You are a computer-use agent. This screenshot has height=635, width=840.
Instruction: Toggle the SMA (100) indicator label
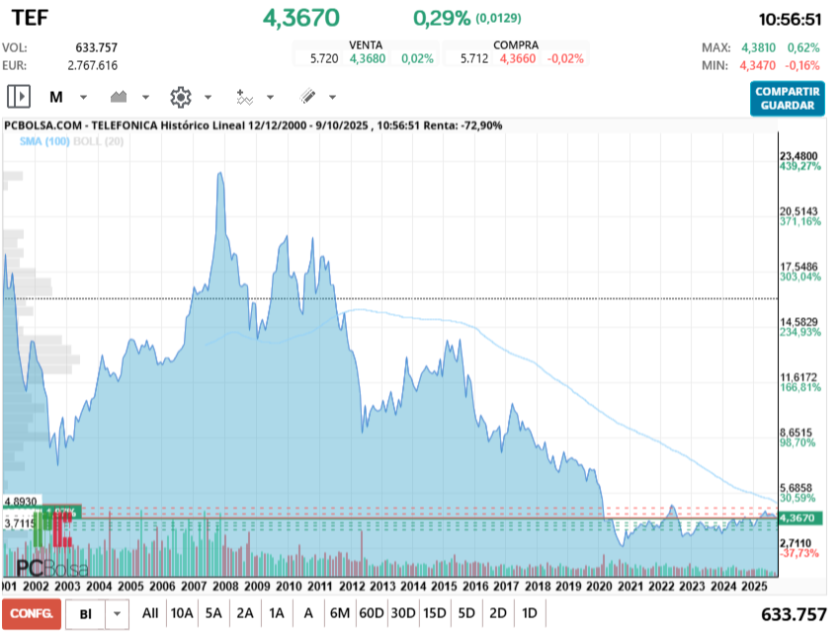[x=43, y=142]
